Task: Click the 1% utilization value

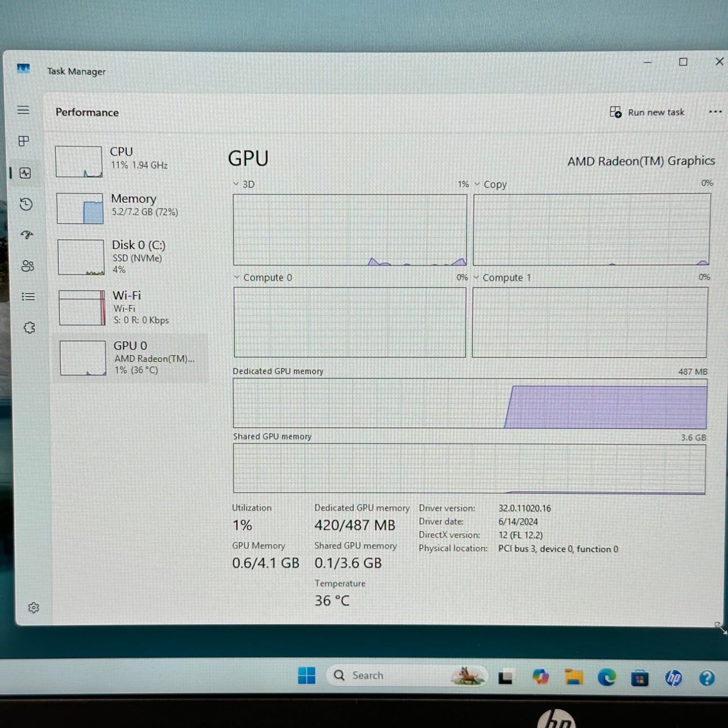Action: 242,525
